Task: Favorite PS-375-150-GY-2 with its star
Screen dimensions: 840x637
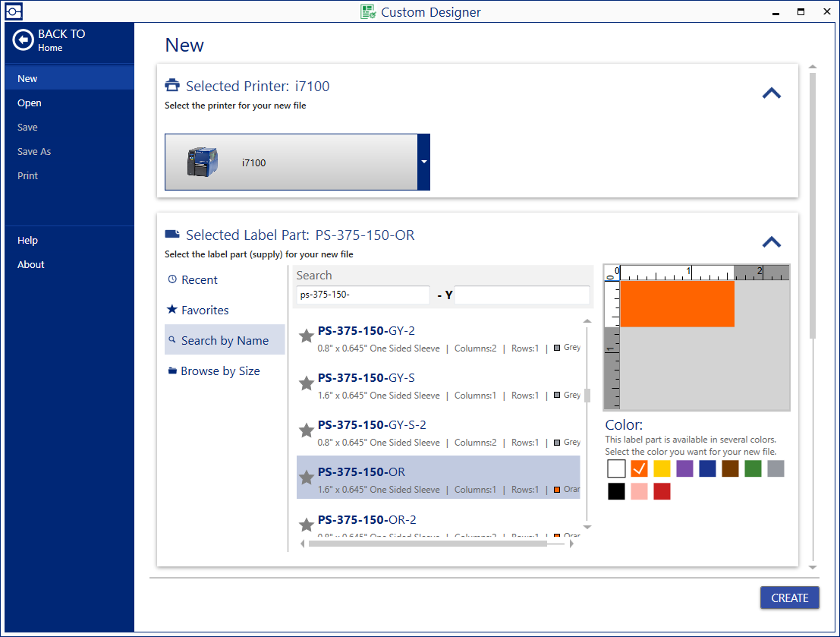Action: click(x=306, y=336)
